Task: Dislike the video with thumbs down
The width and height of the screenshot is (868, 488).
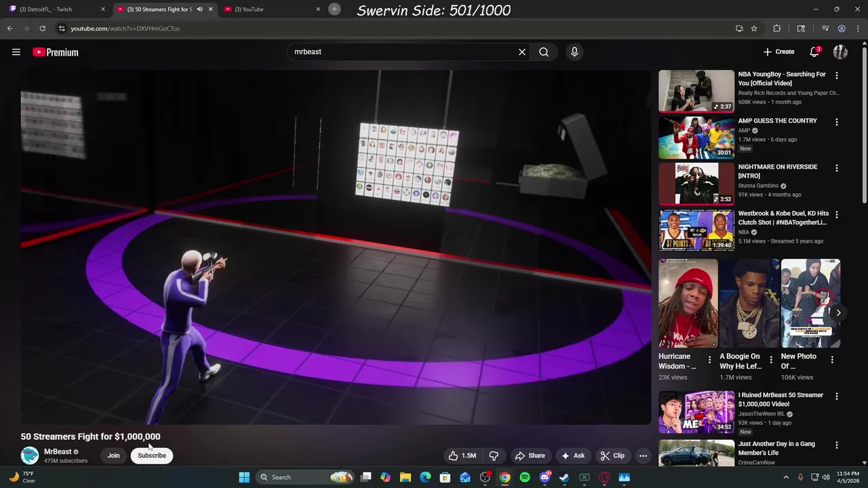Action: [x=494, y=455]
